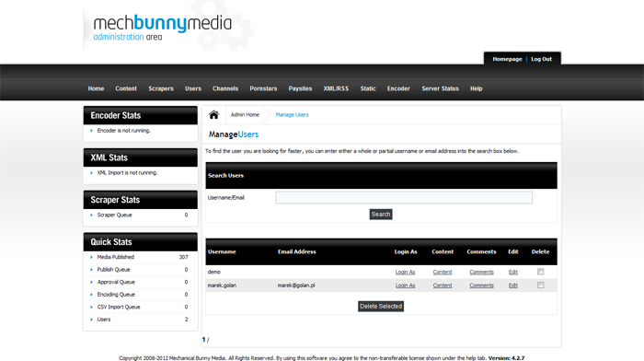This screenshot has height=361, width=644.
Task: Click Admin Home breadcrumb
Action: tap(245, 115)
